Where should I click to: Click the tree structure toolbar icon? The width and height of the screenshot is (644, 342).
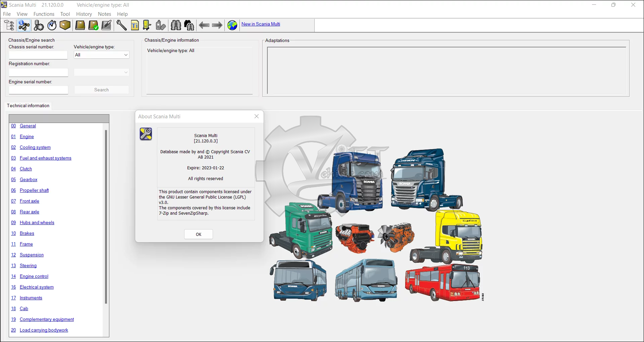tap(9, 25)
